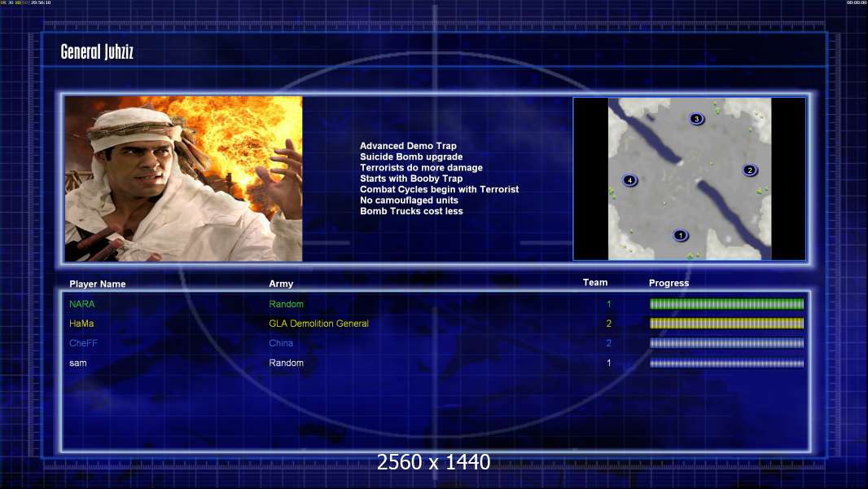Click CheFF's loading progress bar

click(726, 343)
